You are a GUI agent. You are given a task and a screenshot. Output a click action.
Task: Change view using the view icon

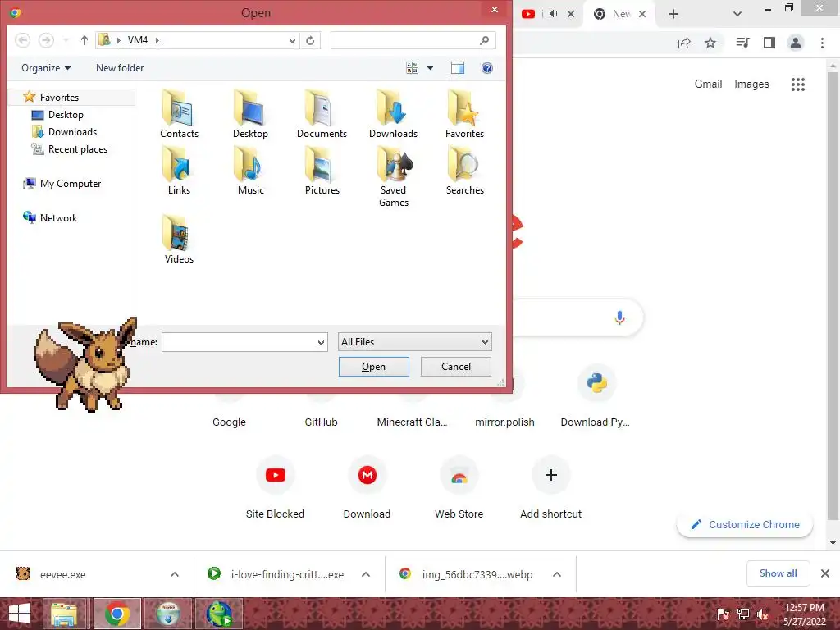click(412, 68)
